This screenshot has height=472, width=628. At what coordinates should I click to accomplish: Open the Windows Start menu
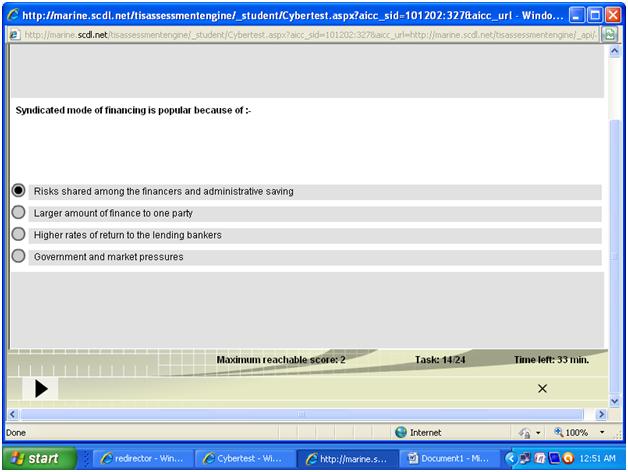tap(39, 458)
